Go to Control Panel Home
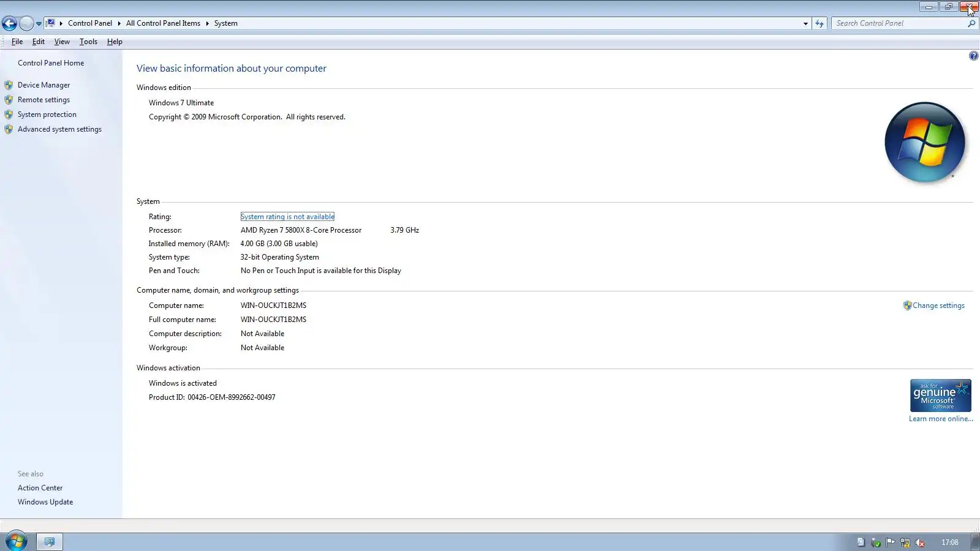Viewport: 980px width, 551px height. 51,63
